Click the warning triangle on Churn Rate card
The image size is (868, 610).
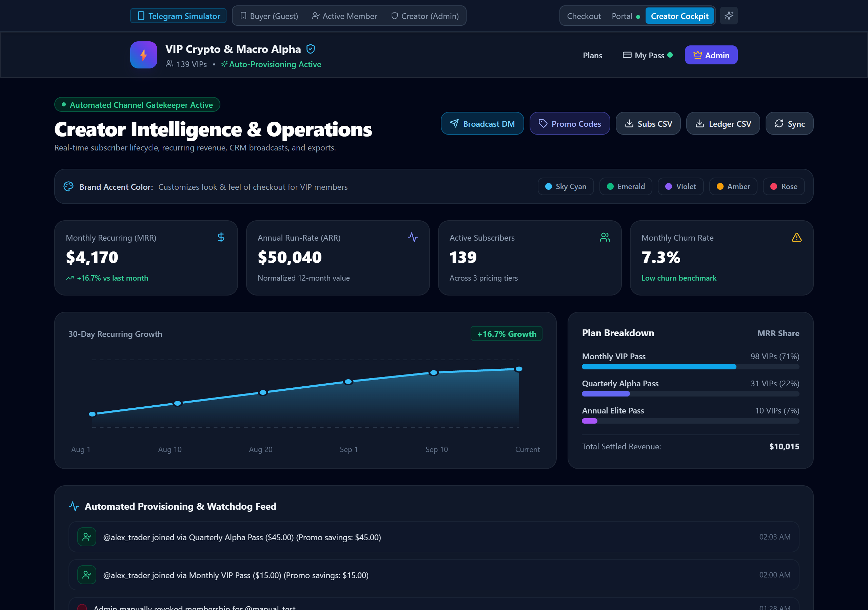(796, 237)
